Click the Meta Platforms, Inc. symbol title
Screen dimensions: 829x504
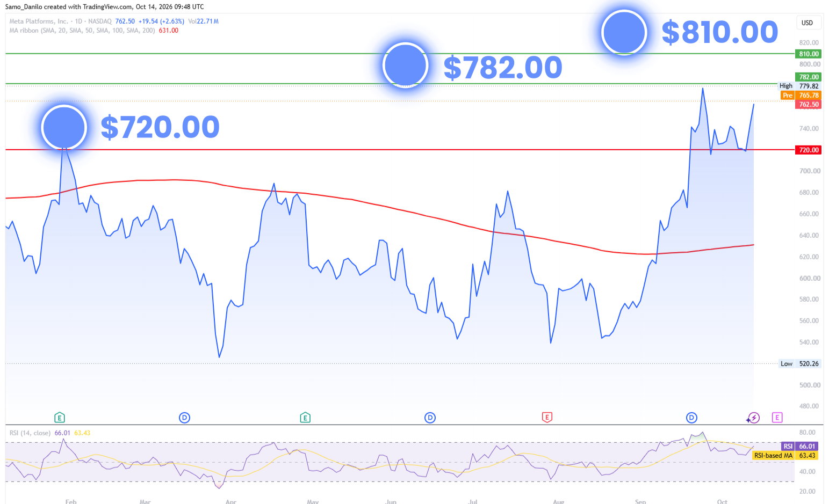(x=39, y=21)
